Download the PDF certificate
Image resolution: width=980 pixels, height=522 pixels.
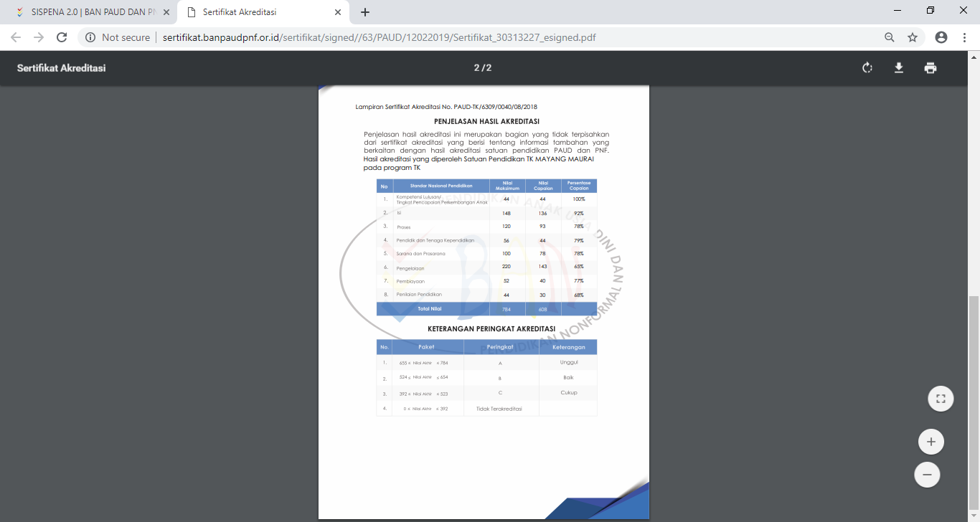point(898,68)
